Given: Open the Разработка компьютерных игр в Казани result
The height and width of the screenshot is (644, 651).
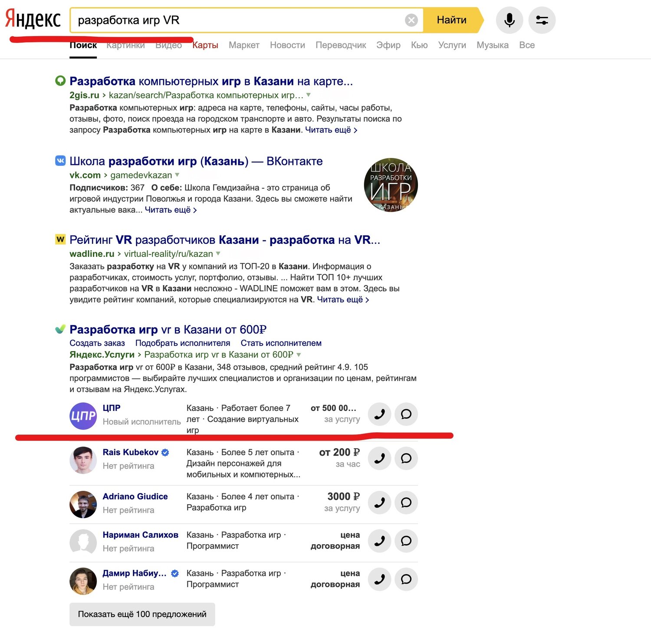Looking at the screenshot, I should (x=211, y=81).
